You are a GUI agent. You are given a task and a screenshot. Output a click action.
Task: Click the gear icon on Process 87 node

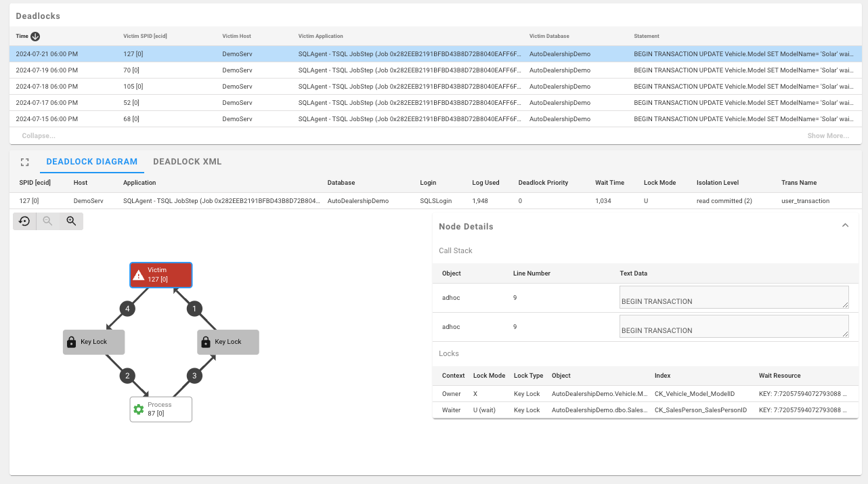click(x=139, y=409)
